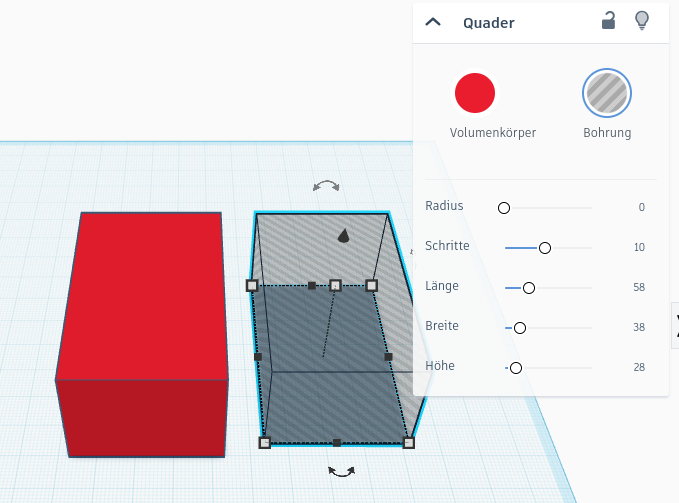679x503 pixels.
Task: Click the black cone height handle
Action: coord(343,236)
